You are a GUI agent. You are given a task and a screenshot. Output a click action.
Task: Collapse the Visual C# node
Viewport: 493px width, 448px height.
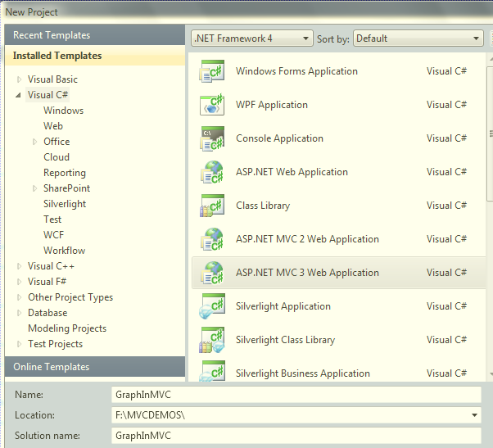[18, 95]
